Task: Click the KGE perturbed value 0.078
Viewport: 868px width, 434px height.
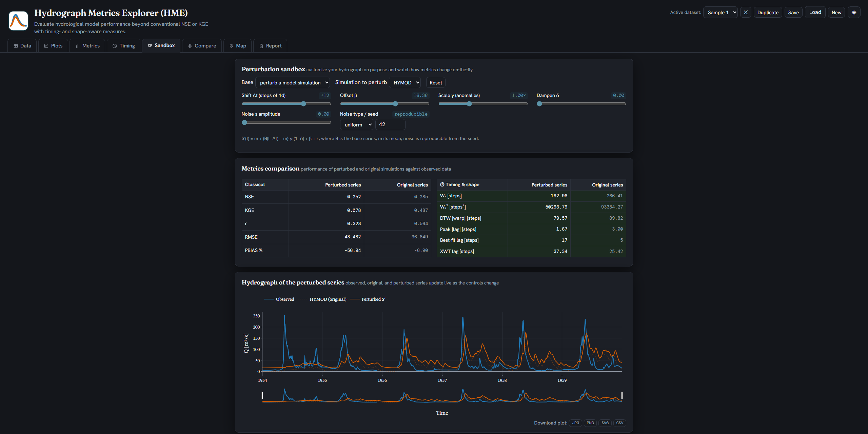Action: 354,210
